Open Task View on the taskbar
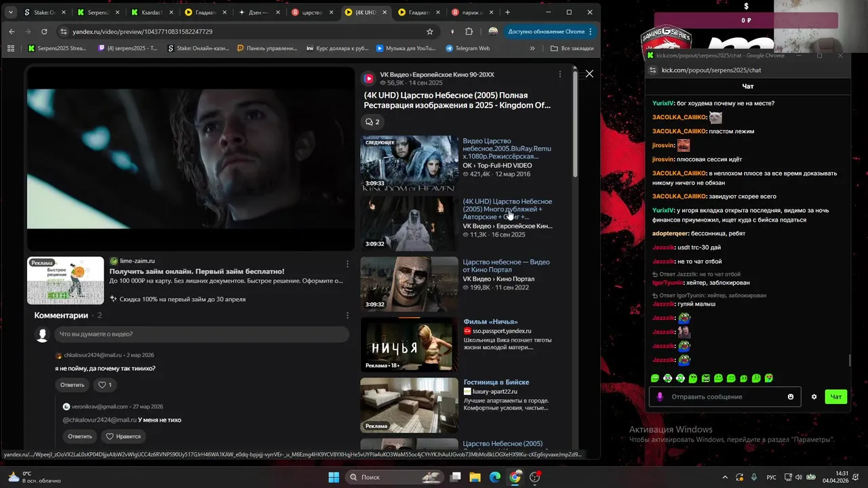Image resolution: width=868 pixels, height=488 pixels. 456,477
